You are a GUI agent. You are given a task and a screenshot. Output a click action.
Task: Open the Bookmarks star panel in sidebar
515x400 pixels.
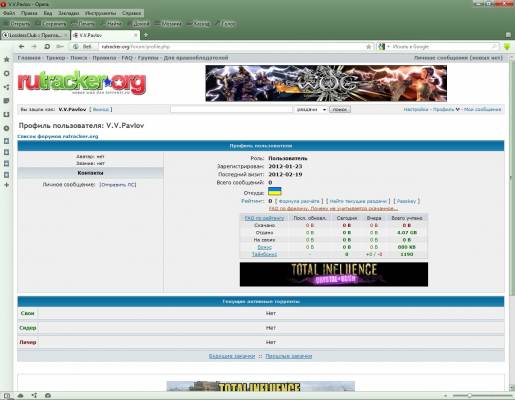(6, 59)
